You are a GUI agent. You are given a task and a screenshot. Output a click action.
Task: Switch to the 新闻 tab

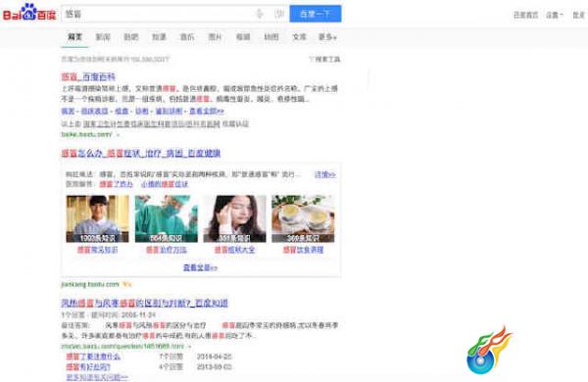pyautogui.click(x=103, y=37)
